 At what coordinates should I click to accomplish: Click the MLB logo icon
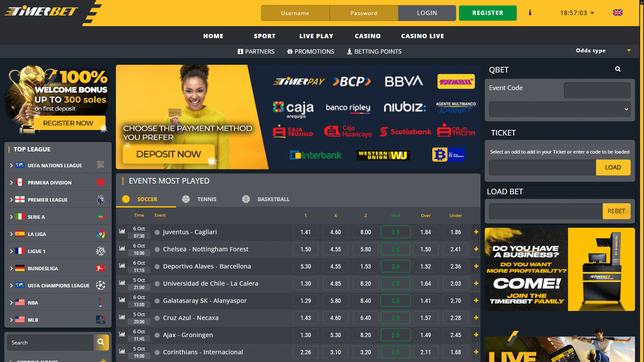click(100, 320)
